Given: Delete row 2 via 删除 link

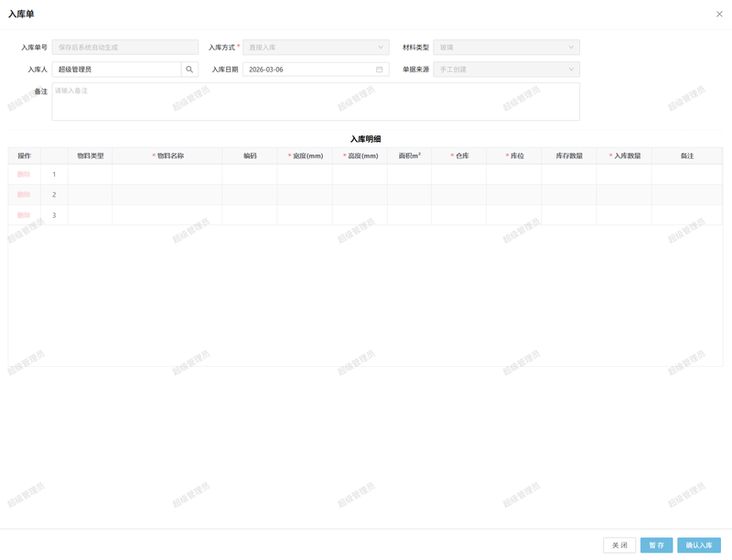Looking at the screenshot, I should coord(24,195).
